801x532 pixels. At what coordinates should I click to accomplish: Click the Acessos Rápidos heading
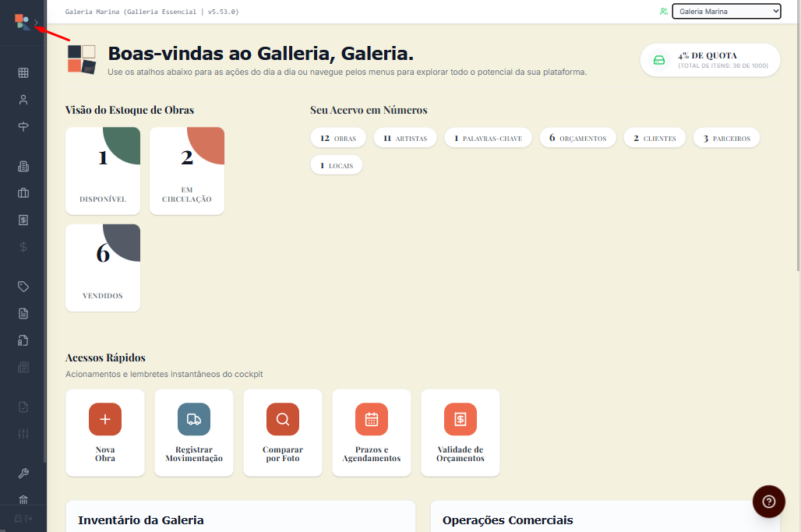(106, 358)
